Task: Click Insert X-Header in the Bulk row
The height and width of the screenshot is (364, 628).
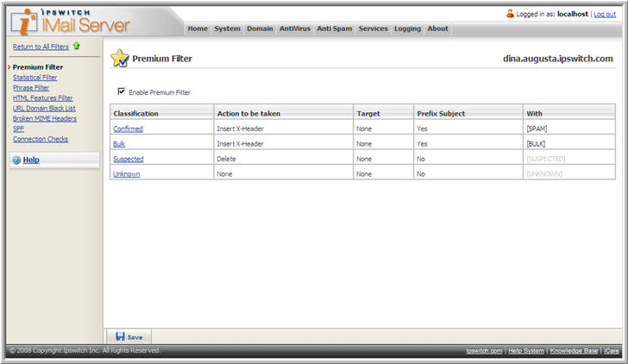Action: pyautogui.click(x=240, y=144)
